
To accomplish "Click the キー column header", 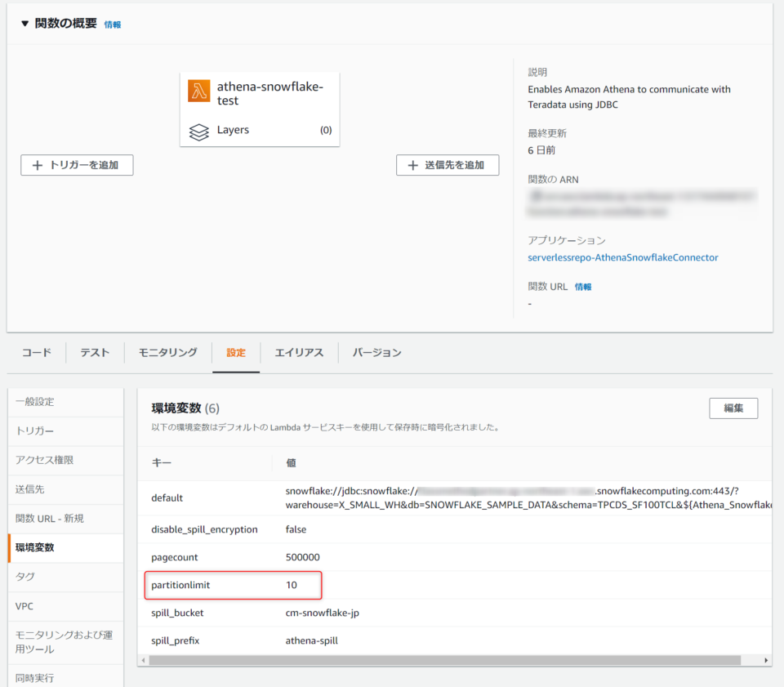I will click(162, 463).
